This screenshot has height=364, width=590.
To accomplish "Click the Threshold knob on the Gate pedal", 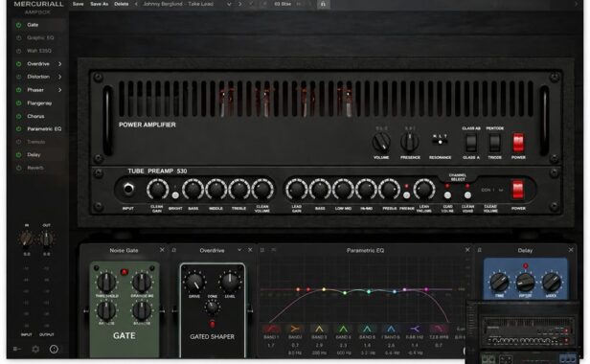I will coord(106,283).
